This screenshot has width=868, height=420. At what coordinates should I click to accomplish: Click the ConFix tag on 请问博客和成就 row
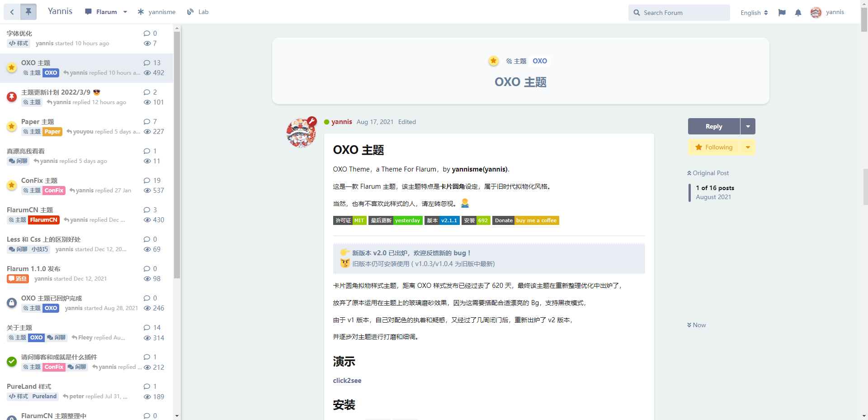54,367
